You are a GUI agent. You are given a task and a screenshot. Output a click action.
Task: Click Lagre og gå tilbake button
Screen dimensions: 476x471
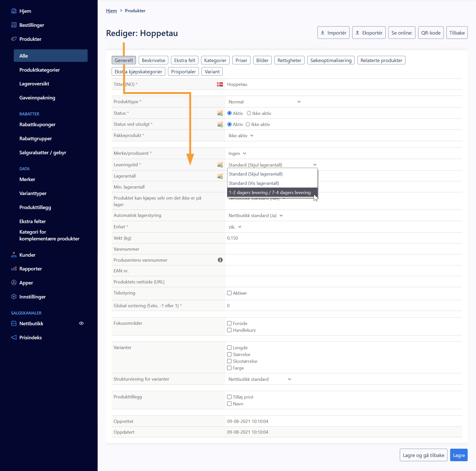pyautogui.click(x=424, y=455)
